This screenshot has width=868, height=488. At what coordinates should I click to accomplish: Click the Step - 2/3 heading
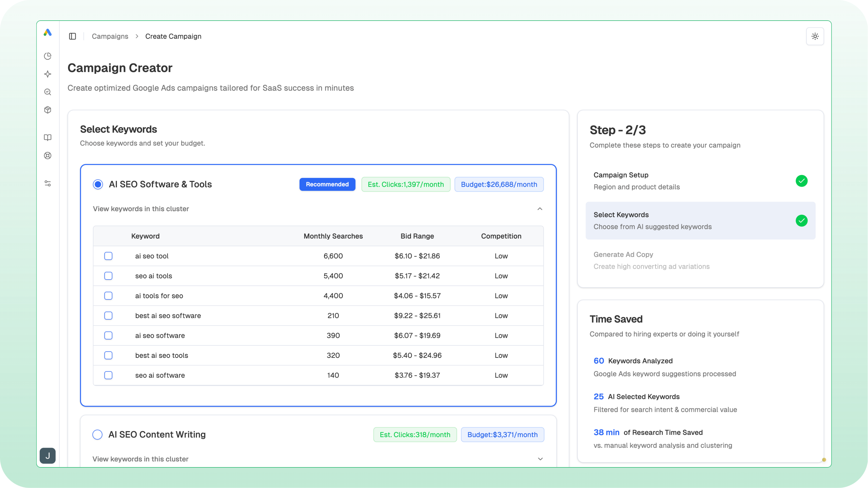[618, 130]
